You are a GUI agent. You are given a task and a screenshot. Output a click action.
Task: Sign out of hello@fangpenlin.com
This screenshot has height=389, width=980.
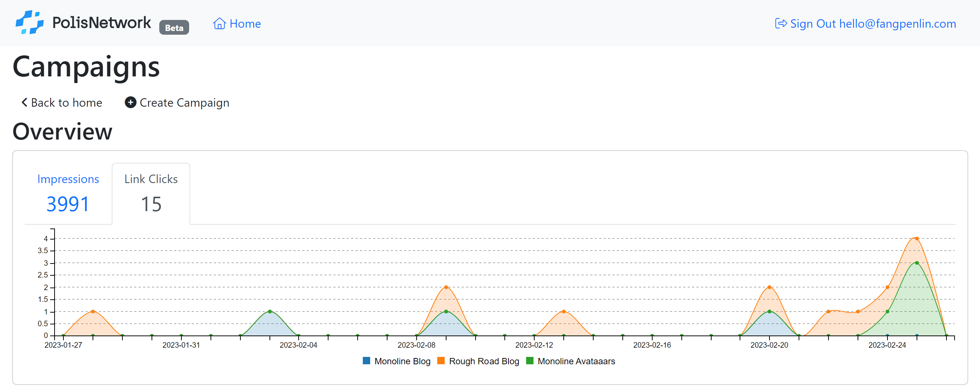[865, 24]
